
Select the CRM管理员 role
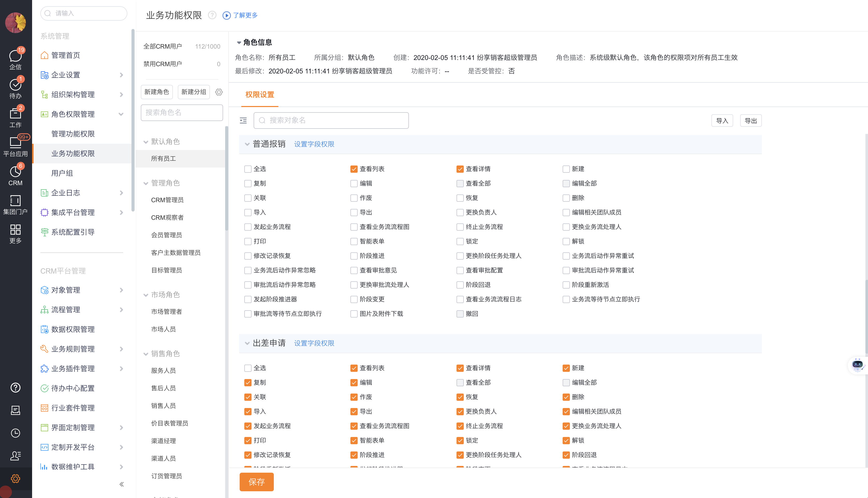click(167, 200)
